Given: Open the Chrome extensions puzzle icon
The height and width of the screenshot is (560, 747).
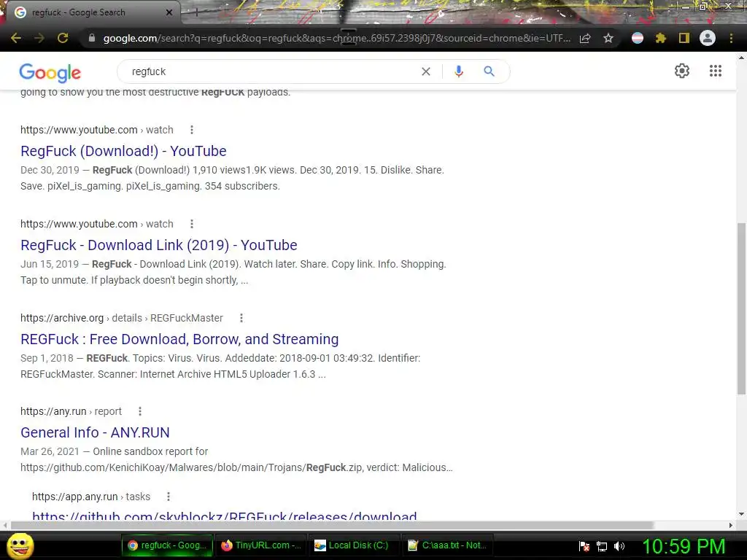Looking at the screenshot, I should click(660, 38).
